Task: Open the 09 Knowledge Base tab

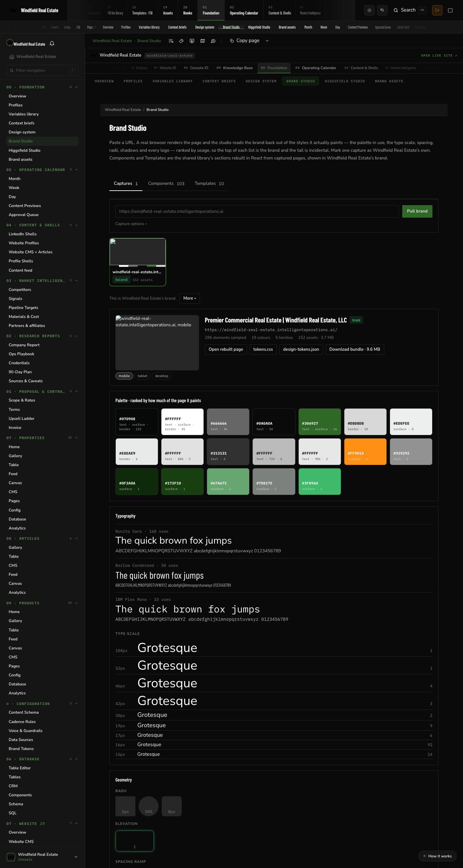Action: point(234,68)
